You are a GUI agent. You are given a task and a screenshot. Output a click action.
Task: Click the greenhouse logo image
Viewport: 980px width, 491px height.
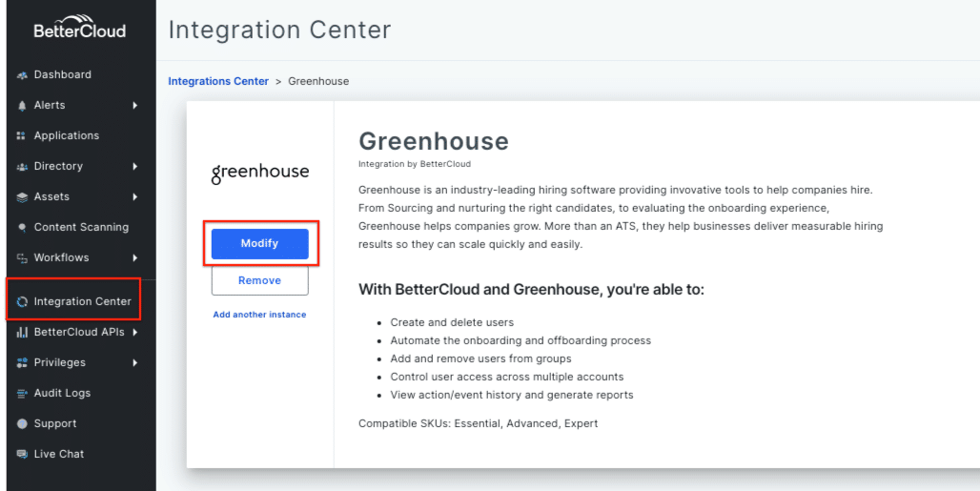(260, 173)
